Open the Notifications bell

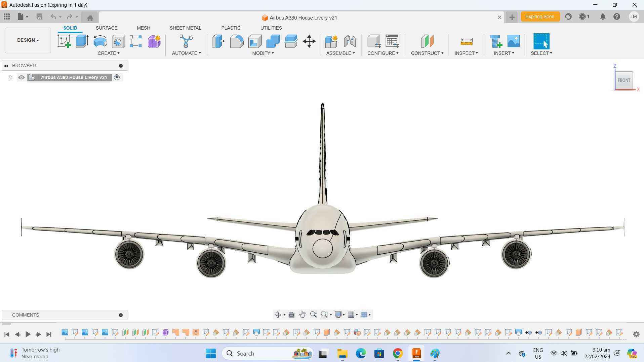(603, 16)
